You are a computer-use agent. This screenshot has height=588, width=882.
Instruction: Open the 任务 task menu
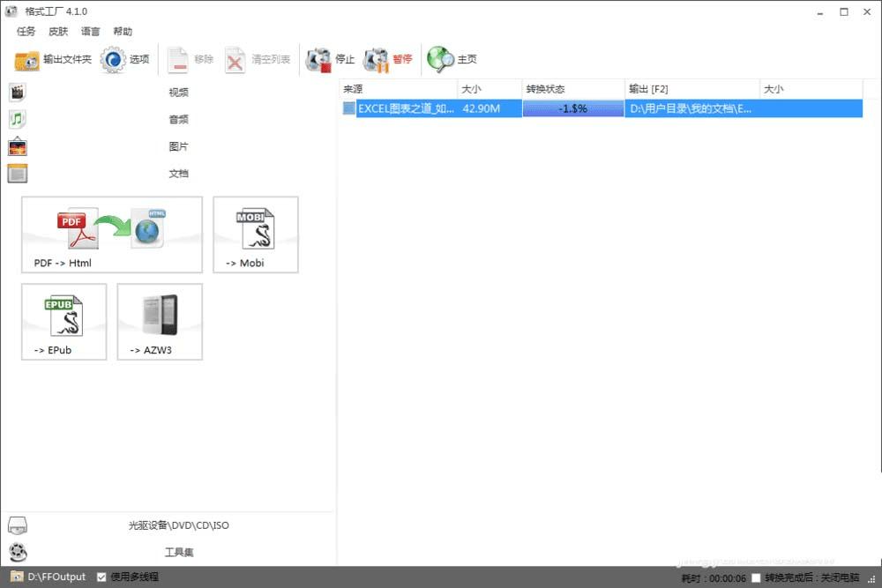pos(26,32)
